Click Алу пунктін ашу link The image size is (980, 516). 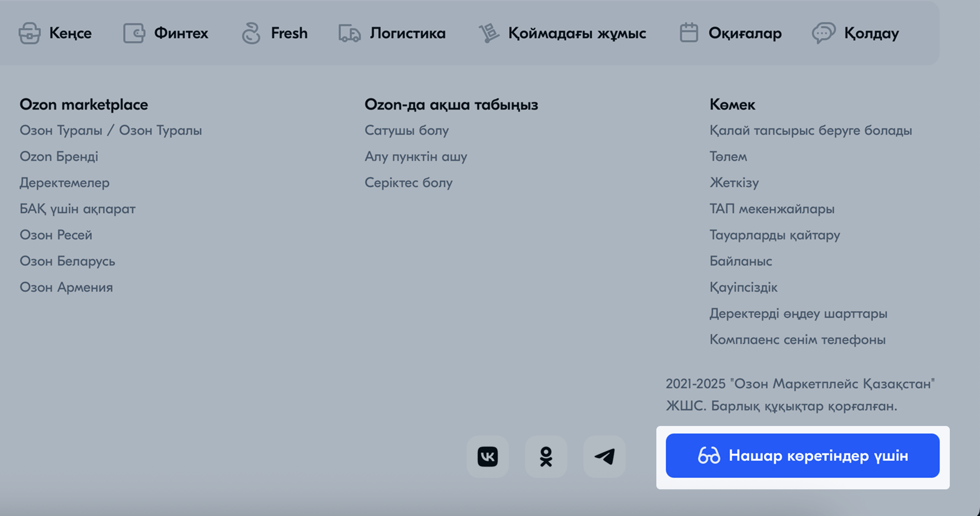coord(416,156)
